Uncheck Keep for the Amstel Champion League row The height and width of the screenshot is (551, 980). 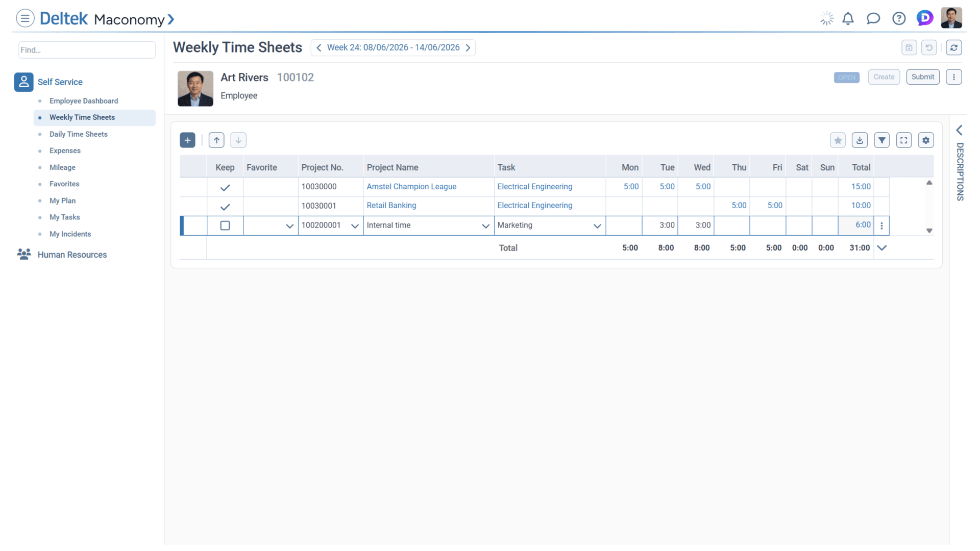(225, 187)
